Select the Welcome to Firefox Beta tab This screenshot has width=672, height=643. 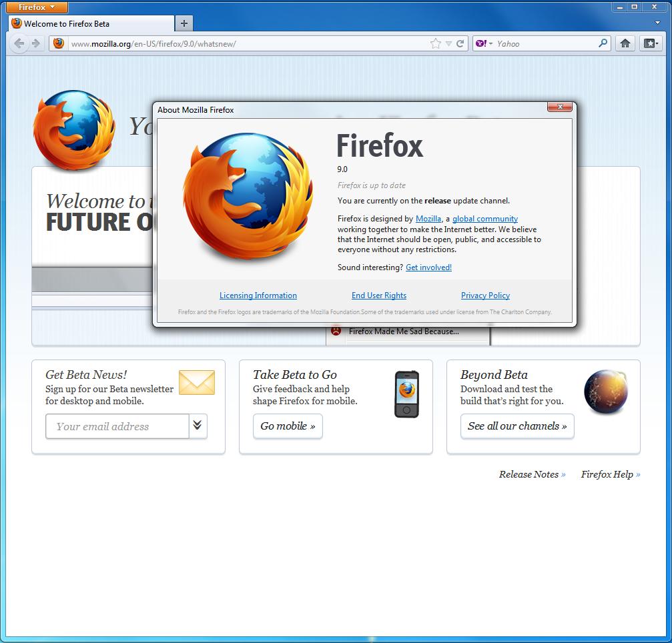(x=91, y=23)
